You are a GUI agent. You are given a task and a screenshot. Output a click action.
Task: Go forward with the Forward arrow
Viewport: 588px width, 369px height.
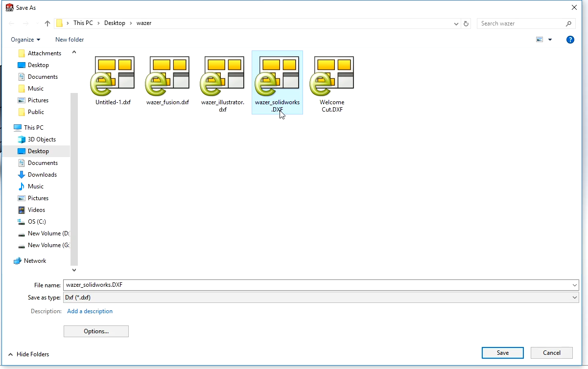26,23
